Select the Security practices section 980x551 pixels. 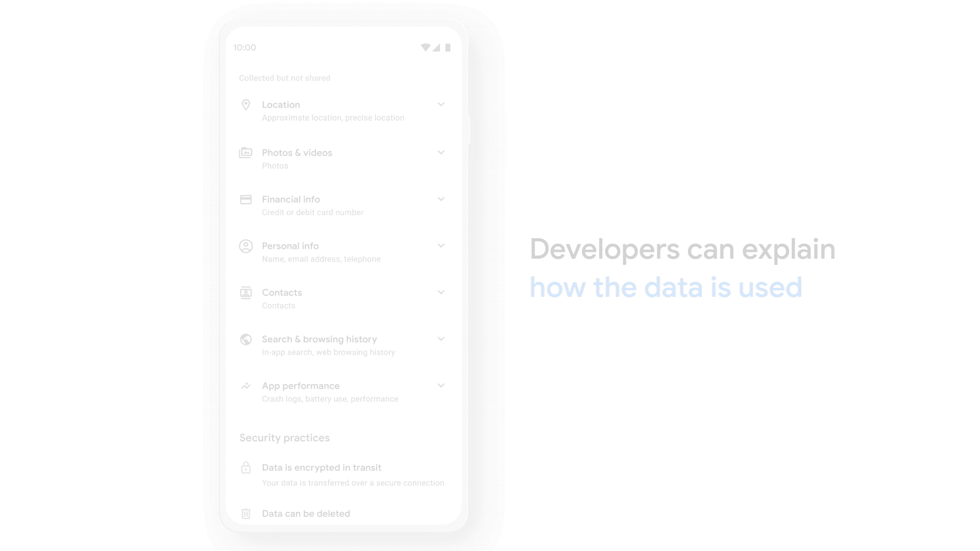pos(284,437)
